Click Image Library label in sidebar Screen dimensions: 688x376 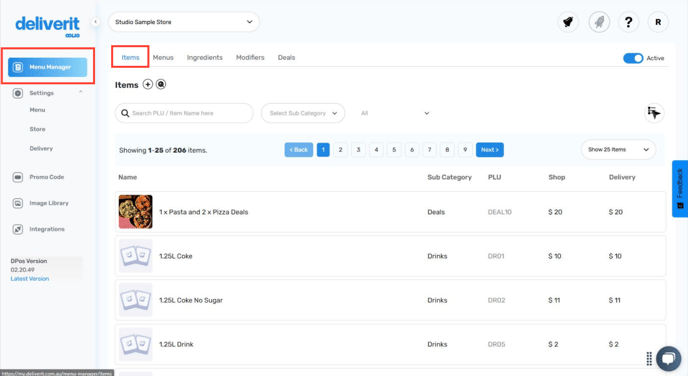point(49,203)
